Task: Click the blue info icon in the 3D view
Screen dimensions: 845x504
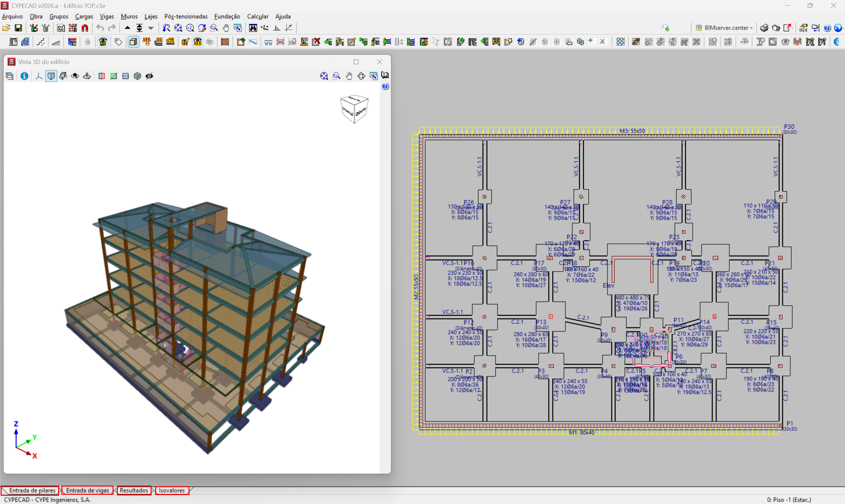Action: point(24,76)
